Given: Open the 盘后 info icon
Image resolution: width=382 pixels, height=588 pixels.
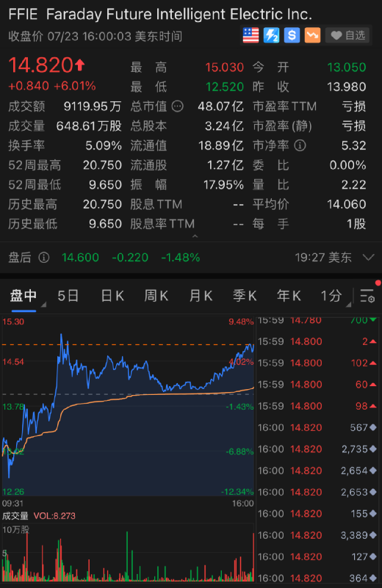Looking at the screenshot, I should pyautogui.click(x=44, y=258).
